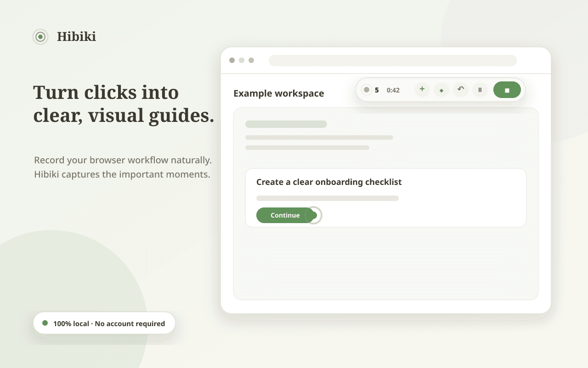Viewport: 588px width, 368px height.
Task: Click the recording indicator dot beside step count
Action: (x=367, y=90)
